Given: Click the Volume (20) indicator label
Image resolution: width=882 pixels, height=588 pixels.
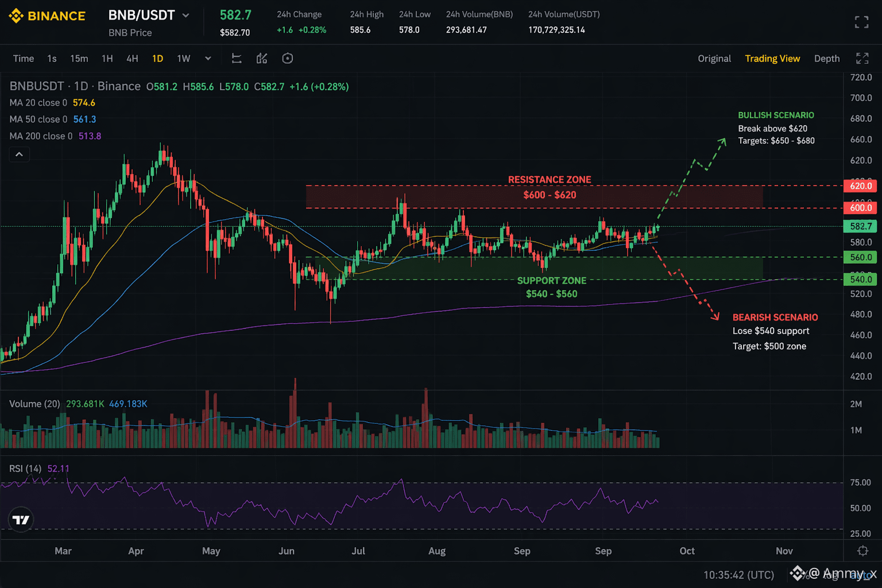Looking at the screenshot, I should [x=34, y=404].
